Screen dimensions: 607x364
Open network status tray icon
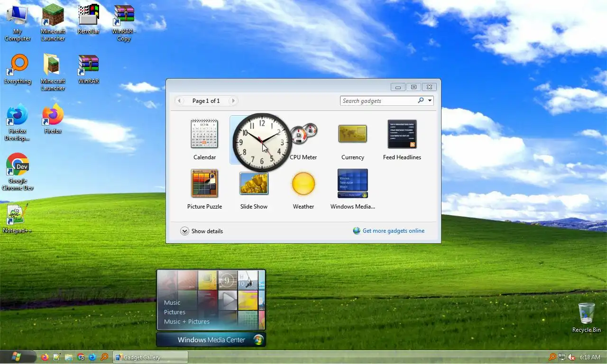pyautogui.click(x=562, y=357)
